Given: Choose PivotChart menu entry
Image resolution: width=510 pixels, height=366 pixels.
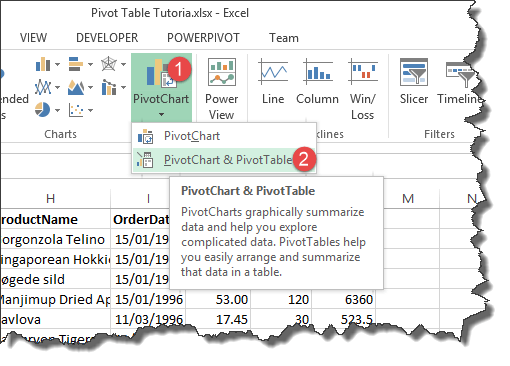Looking at the screenshot, I should pos(224,136).
